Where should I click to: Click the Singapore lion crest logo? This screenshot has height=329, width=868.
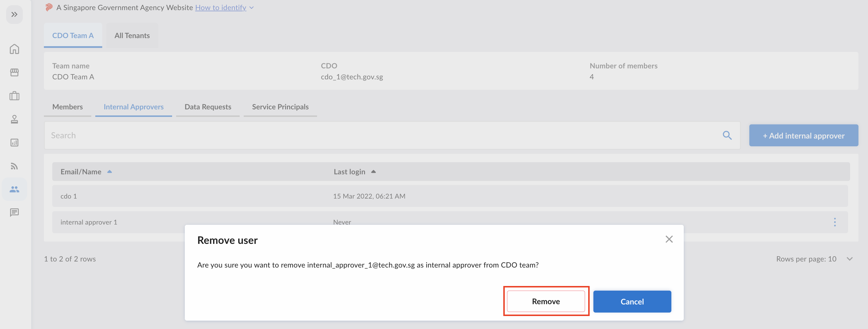[x=49, y=7]
